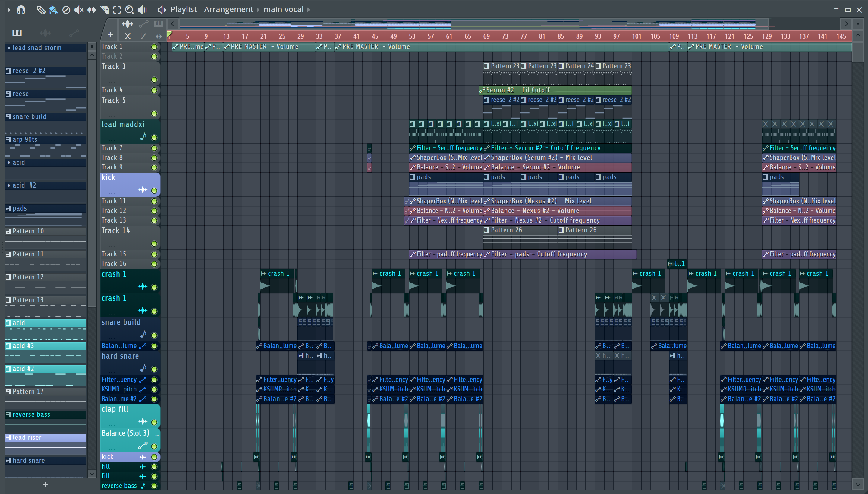Image resolution: width=868 pixels, height=494 pixels.
Task: Select Serum #2 - Fil Cutoff clip
Action: [555, 90]
